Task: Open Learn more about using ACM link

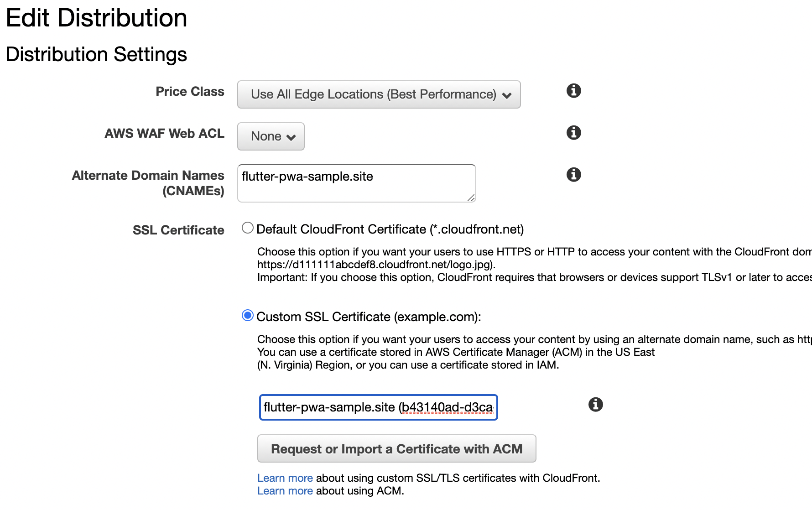Action: point(285,490)
